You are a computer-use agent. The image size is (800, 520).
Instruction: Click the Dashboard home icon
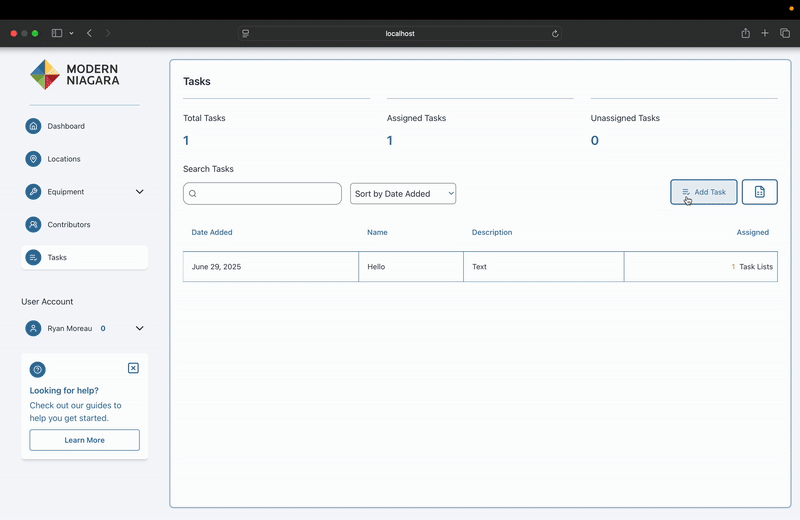tap(33, 126)
